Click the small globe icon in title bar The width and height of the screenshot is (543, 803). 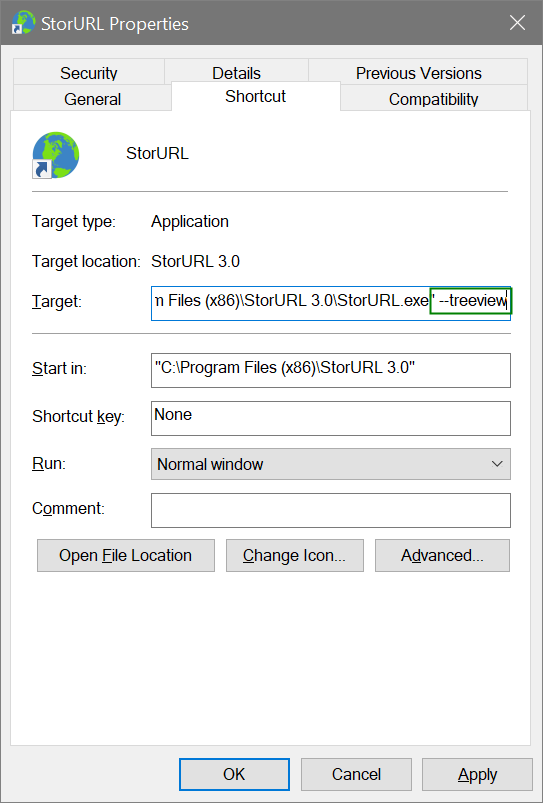(24, 23)
